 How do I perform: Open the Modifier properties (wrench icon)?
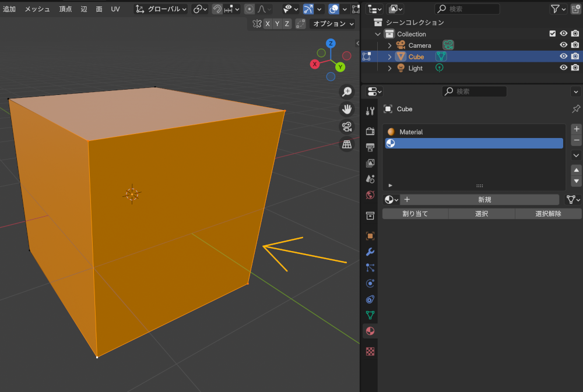point(370,252)
